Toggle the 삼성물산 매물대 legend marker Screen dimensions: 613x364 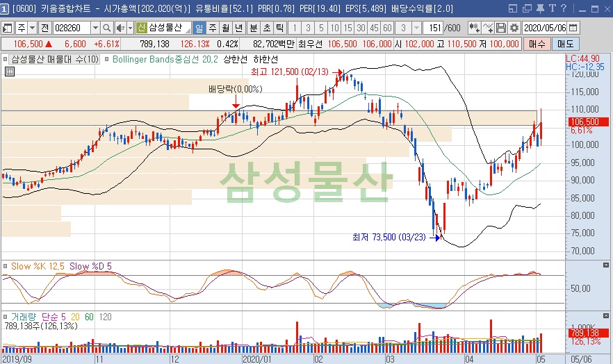[5, 59]
